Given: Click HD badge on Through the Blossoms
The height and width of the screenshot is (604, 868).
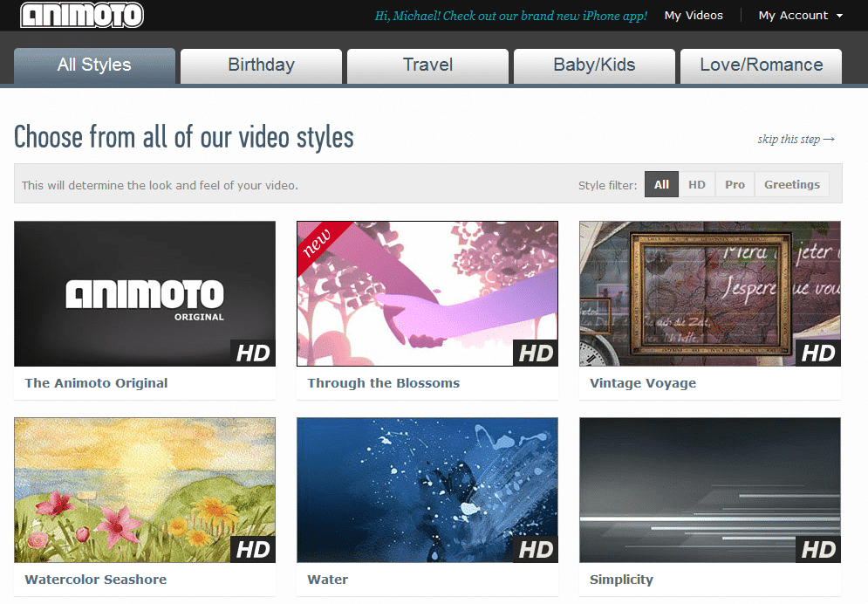Looking at the screenshot, I should (x=536, y=353).
